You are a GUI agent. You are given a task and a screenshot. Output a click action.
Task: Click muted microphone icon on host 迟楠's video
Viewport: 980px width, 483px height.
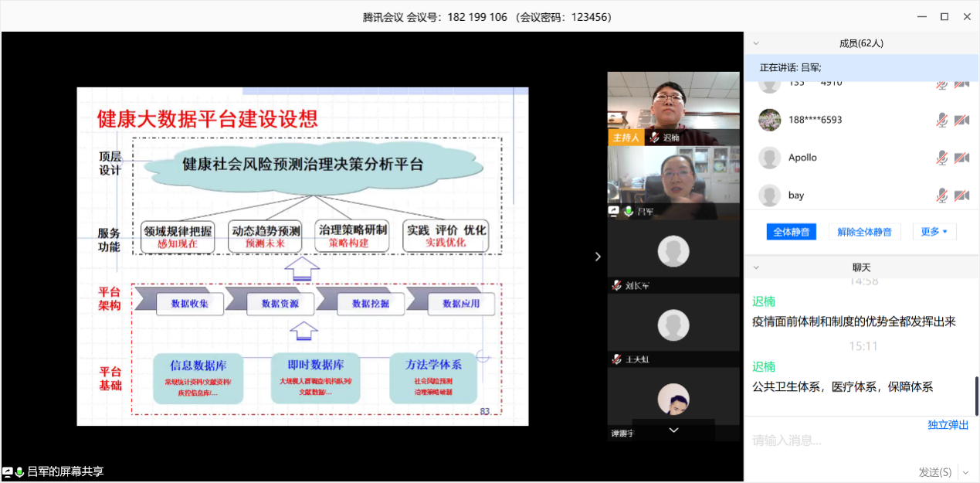(x=654, y=138)
